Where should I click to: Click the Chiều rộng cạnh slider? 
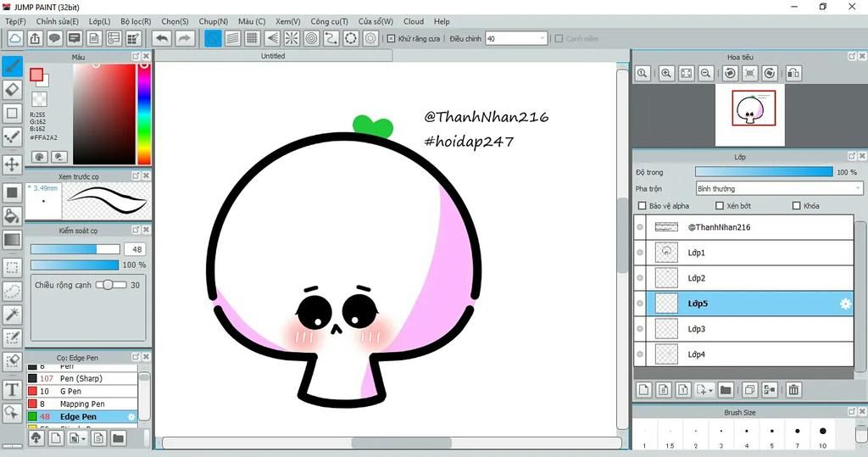111,285
